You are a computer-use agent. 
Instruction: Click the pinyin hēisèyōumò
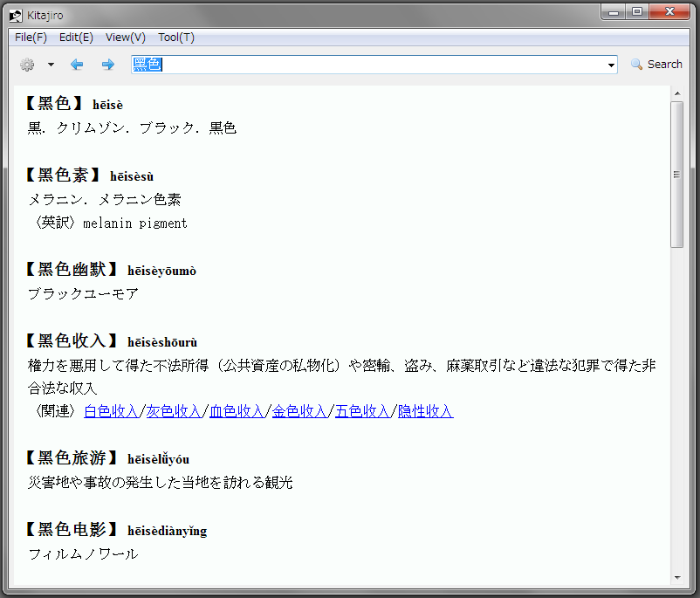point(161,272)
